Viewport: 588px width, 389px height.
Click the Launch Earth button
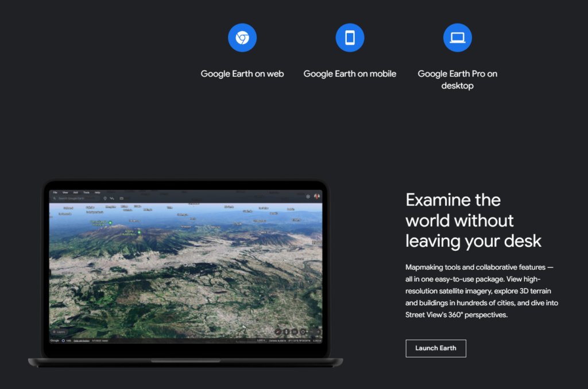(x=435, y=348)
